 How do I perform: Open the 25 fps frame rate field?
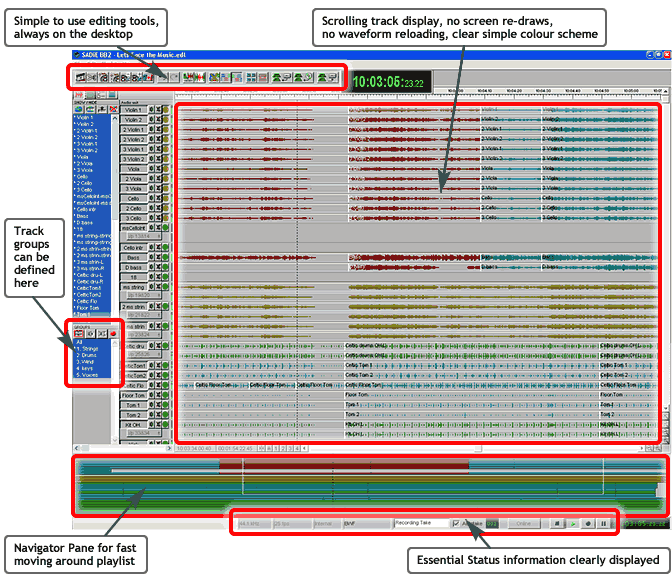(x=292, y=523)
